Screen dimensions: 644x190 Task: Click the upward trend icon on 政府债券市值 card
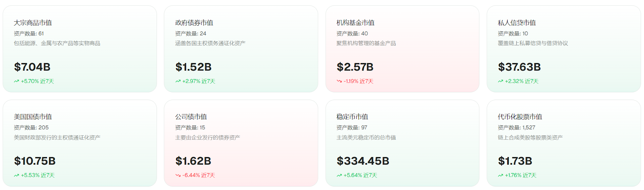[x=178, y=81]
